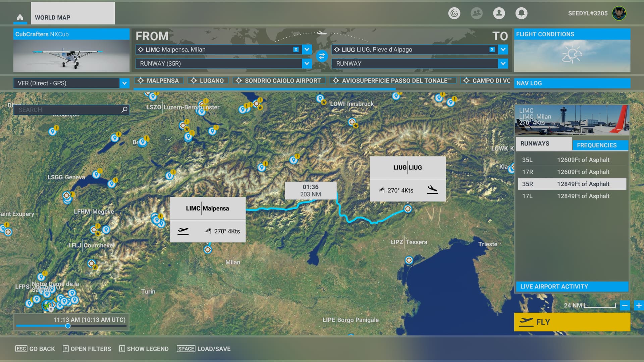
Task: Click OPEN FILTERS
Action: (x=87, y=349)
